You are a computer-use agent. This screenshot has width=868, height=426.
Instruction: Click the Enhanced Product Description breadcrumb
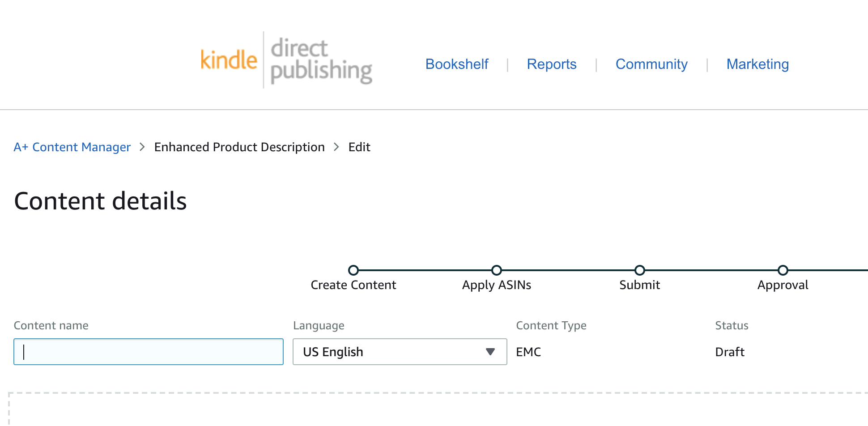point(239,147)
